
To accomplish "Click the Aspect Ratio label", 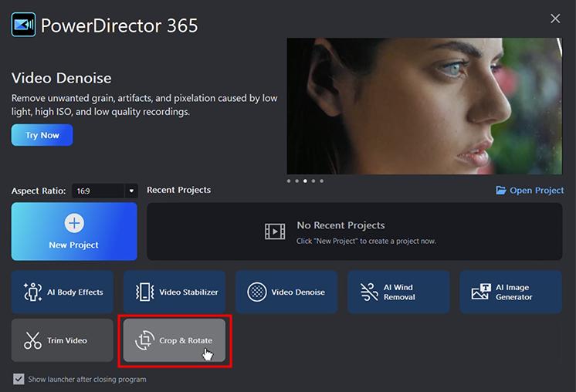I will pyautogui.click(x=39, y=191).
